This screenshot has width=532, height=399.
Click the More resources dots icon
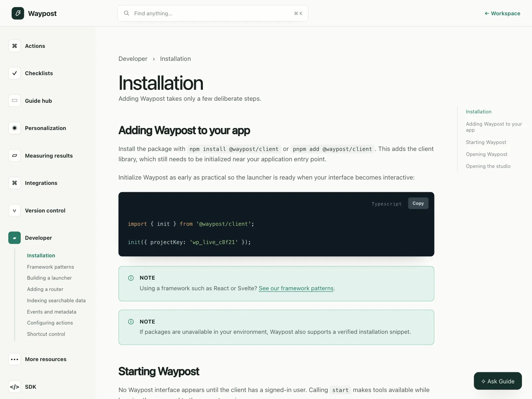click(x=15, y=359)
